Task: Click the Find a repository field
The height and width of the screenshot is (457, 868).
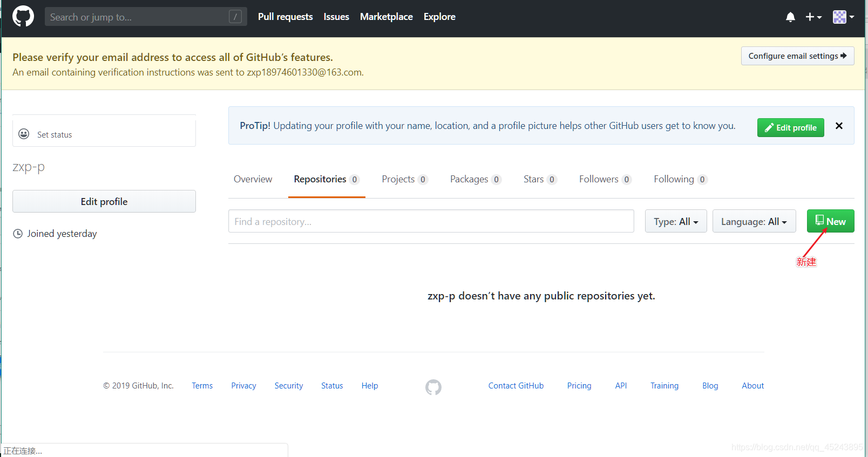Action: [x=431, y=221]
